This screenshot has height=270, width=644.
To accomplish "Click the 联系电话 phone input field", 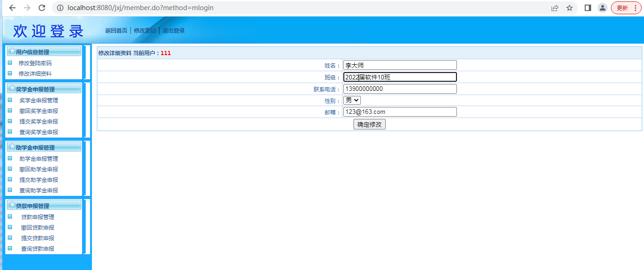I will click(x=400, y=89).
